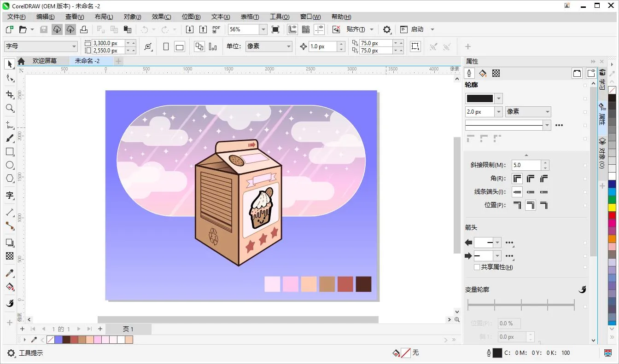Open the Options gear in toolbar
619x364 pixels.
click(x=387, y=29)
